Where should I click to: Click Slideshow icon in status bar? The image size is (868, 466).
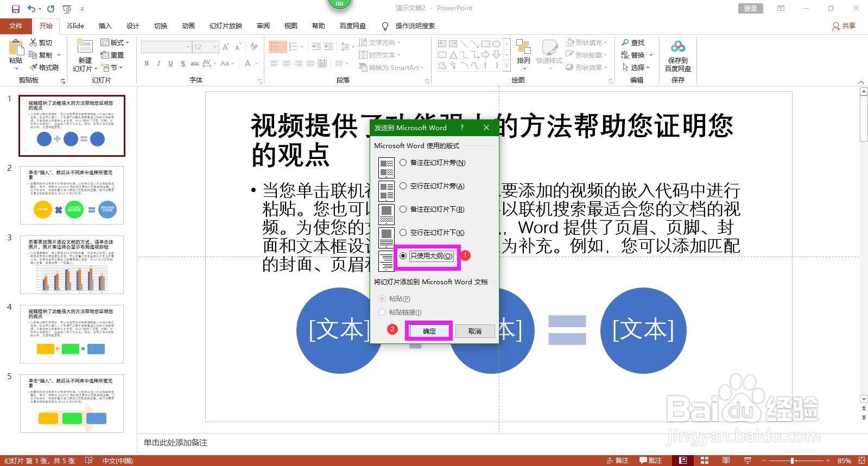747,461
